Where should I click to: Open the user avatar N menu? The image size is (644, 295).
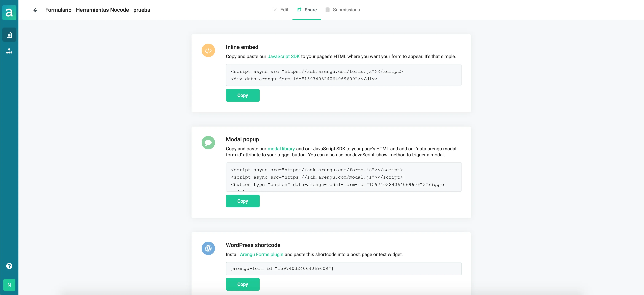pyautogui.click(x=9, y=285)
